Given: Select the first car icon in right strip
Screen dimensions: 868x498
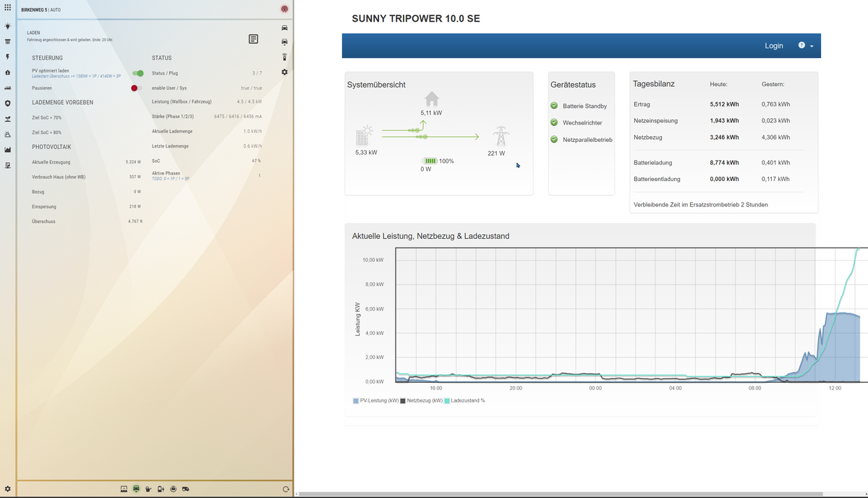Looking at the screenshot, I should point(284,28).
